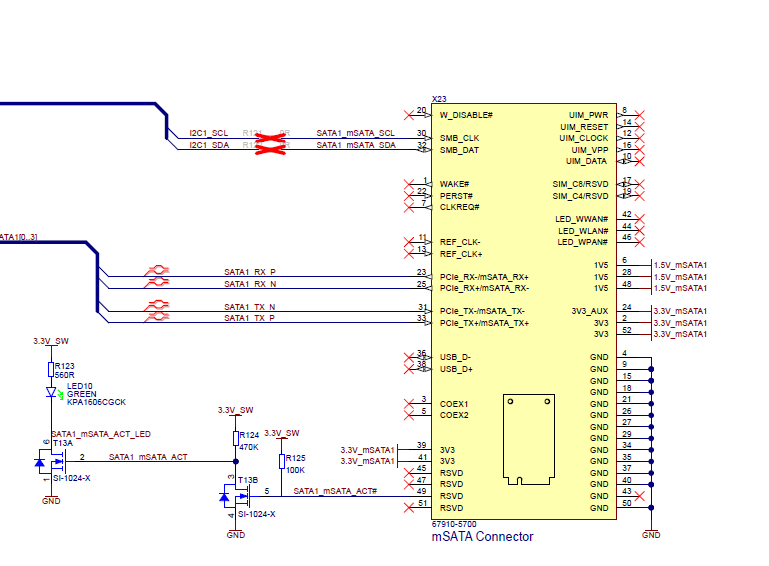Image resolution: width=769 pixels, height=566 pixels.
Task: Click the SATA1_mSATA_ACT# net label
Action: point(334,491)
